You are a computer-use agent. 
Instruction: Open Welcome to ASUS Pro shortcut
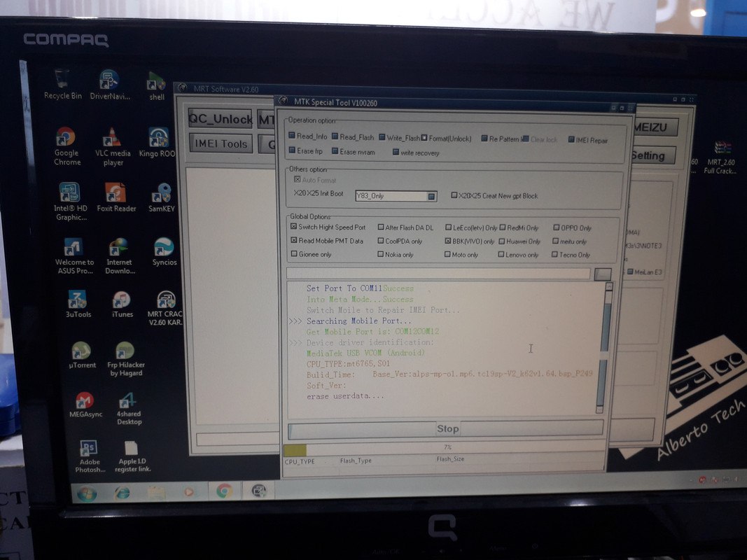point(74,255)
